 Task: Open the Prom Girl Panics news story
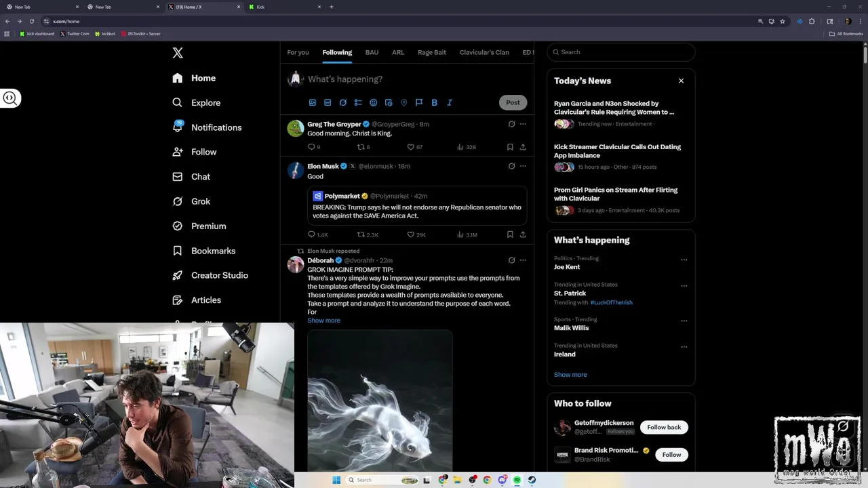[620, 201]
